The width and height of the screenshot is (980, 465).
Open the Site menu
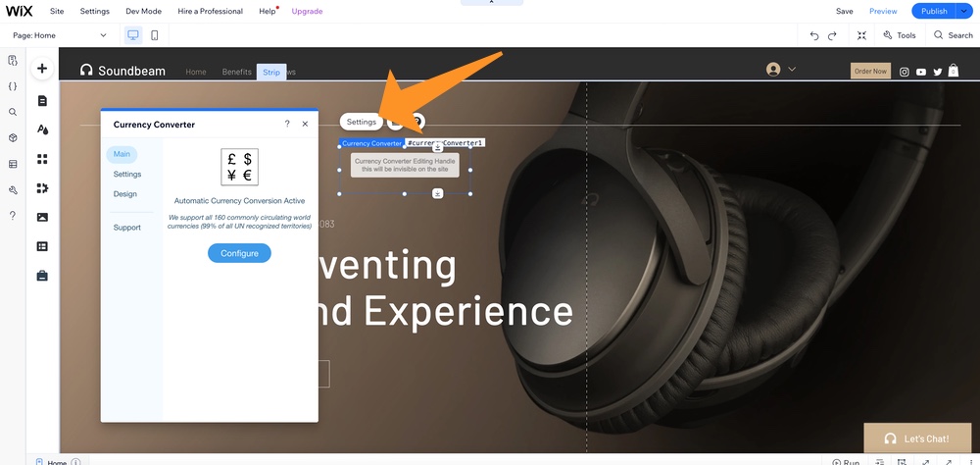click(57, 11)
